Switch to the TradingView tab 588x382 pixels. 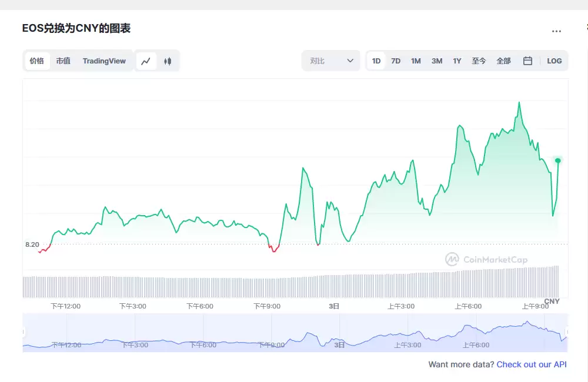(x=104, y=61)
